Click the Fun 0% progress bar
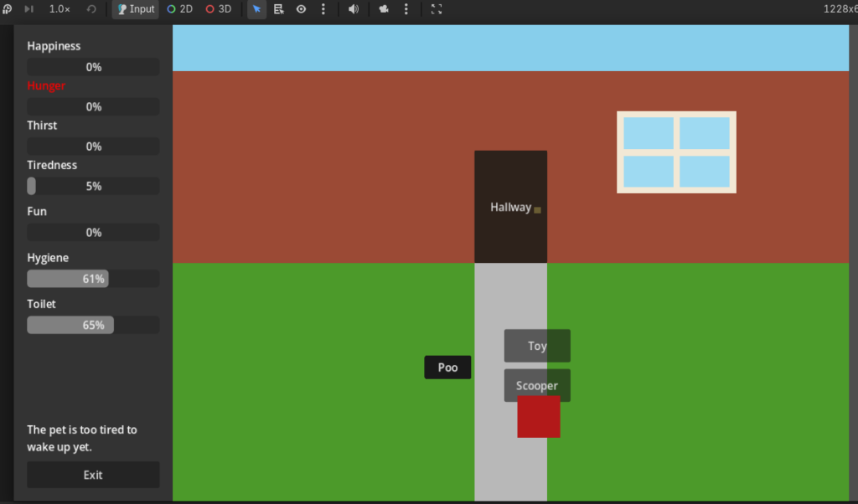This screenshot has width=858, height=504. click(x=93, y=232)
